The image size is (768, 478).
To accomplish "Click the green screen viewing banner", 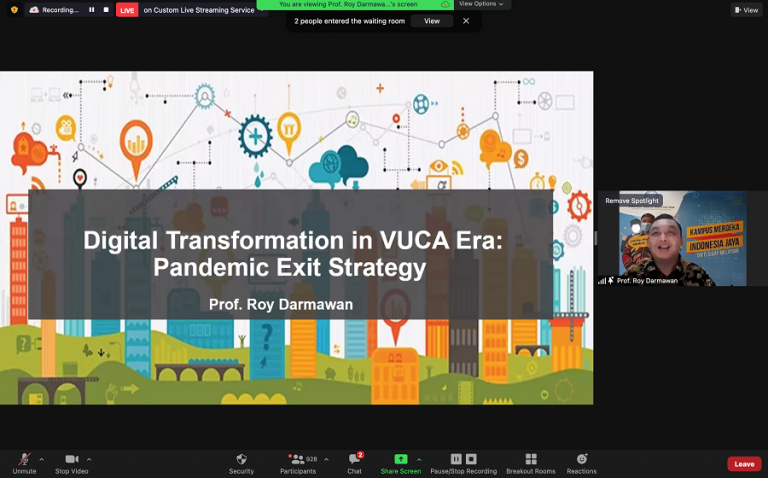I will tap(355, 4).
